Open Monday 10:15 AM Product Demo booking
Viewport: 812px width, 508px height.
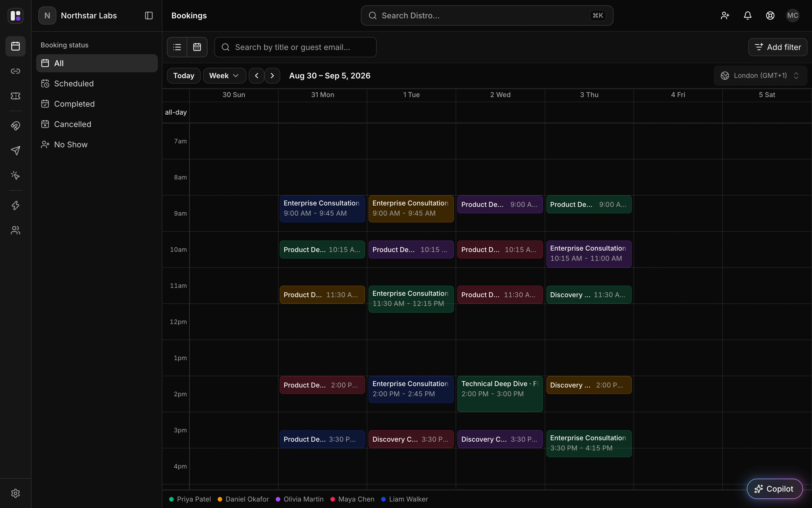(322, 250)
